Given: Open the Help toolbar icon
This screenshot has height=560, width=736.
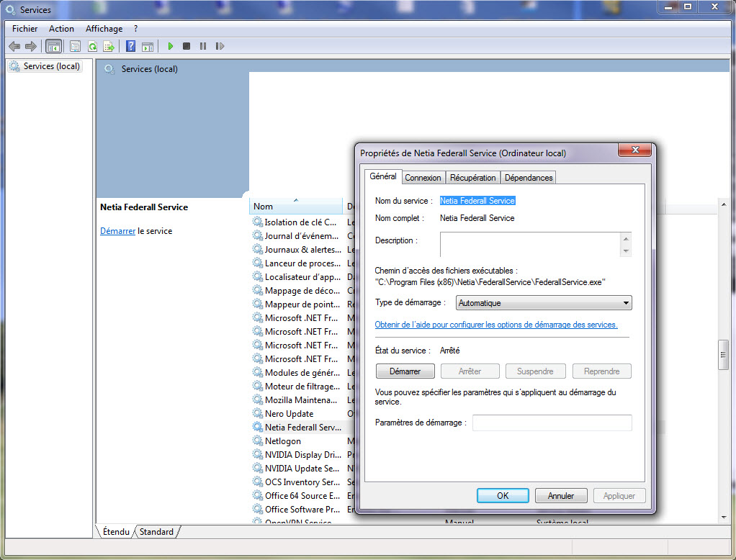Looking at the screenshot, I should (x=130, y=47).
